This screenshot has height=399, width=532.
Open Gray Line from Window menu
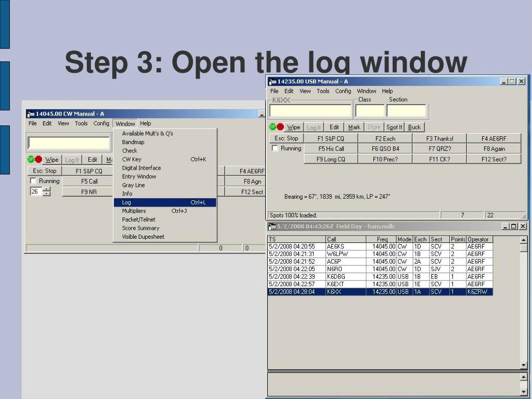[165, 185]
